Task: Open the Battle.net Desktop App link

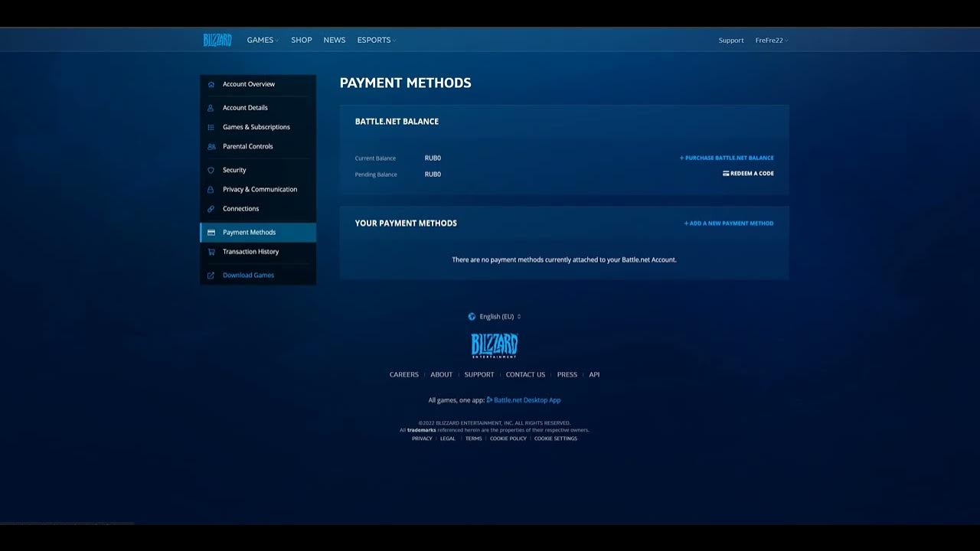Action: 524,399
